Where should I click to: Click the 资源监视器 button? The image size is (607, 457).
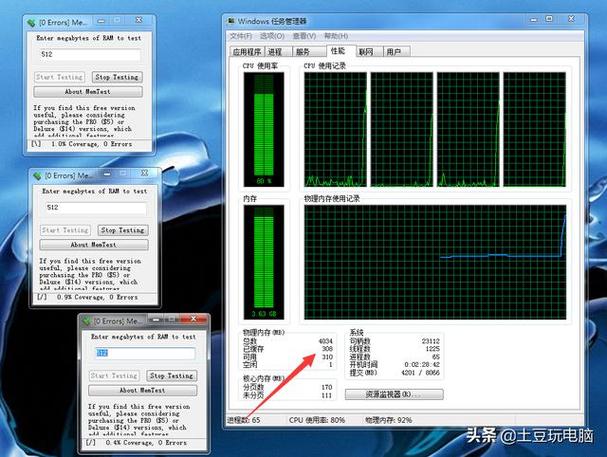[394, 394]
